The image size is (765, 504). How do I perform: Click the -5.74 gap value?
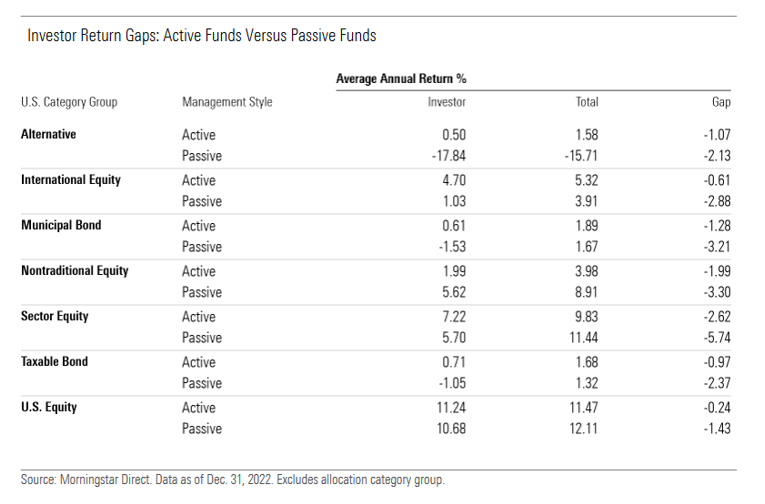coord(716,338)
